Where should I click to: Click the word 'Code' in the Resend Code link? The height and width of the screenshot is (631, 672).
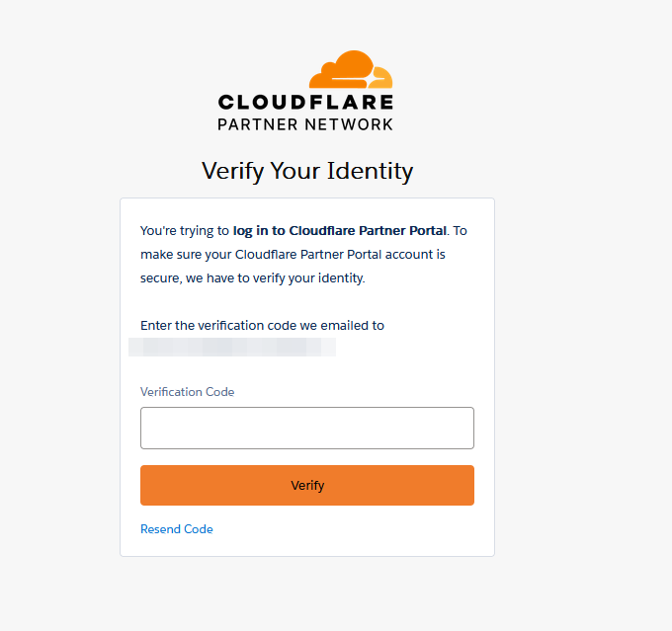[x=199, y=529]
